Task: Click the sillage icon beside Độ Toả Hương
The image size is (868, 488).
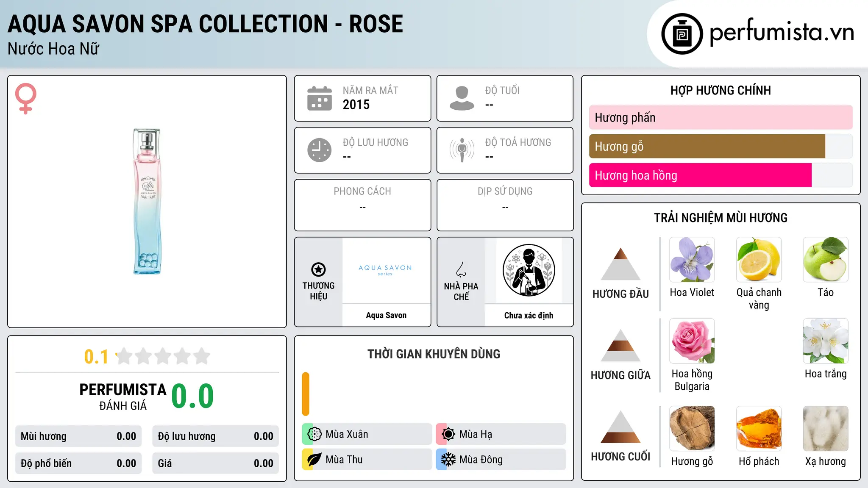Action: [x=462, y=150]
